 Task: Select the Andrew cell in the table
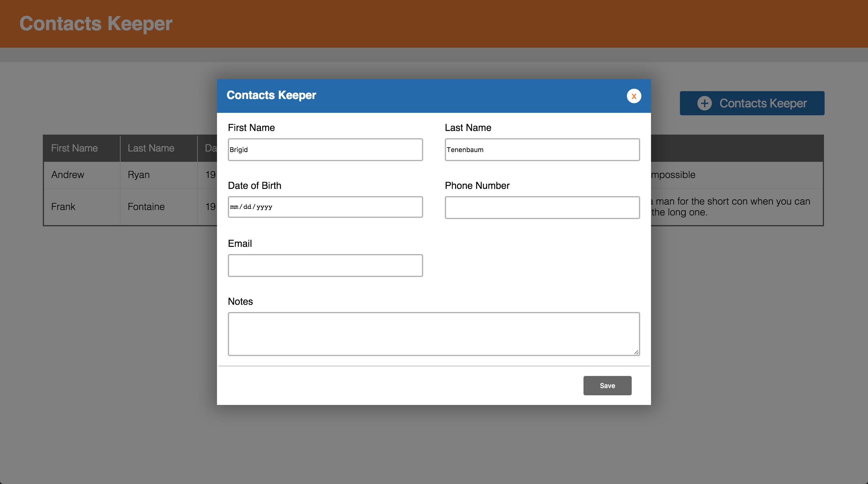pyautogui.click(x=68, y=175)
